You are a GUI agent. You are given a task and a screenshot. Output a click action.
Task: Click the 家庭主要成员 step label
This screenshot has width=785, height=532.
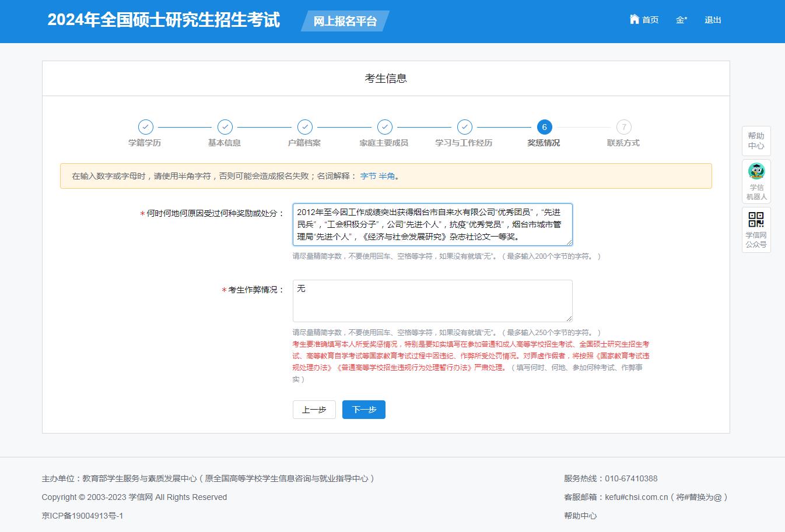(x=384, y=143)
